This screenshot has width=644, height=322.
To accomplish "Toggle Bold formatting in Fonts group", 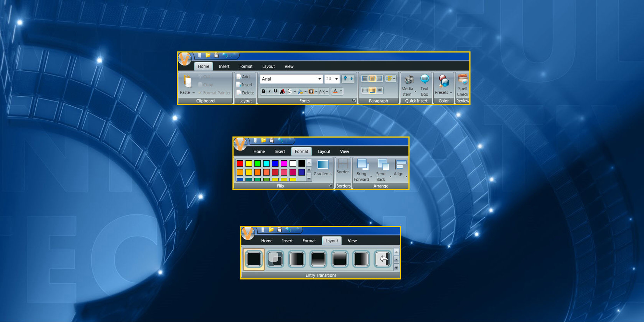I will 264,91.
